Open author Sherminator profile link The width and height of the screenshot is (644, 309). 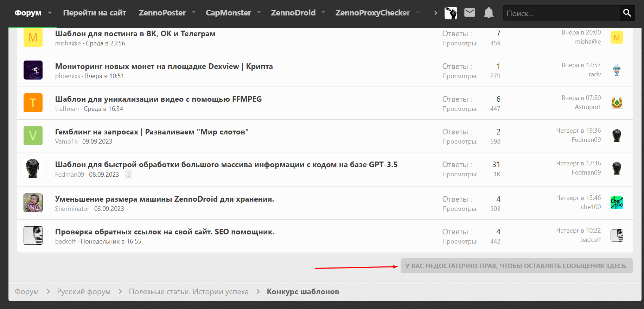(72, 209)
